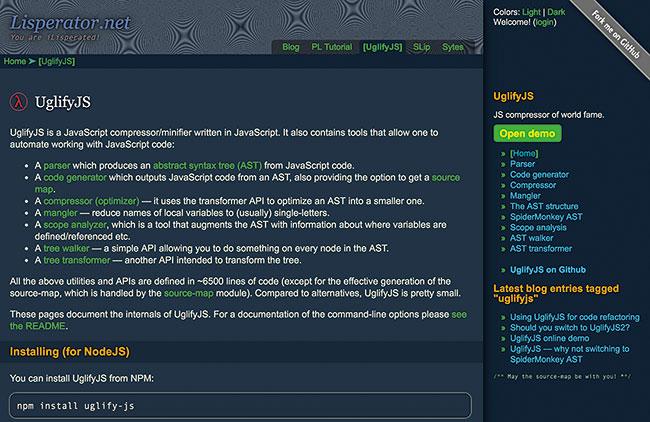Click the 'npm install uglify-js' code box
650x422 pixels.
(240, 405)
